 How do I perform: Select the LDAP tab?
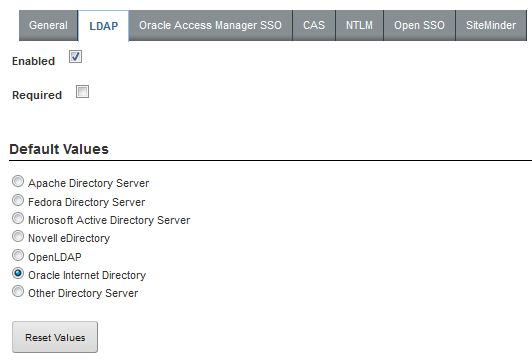point(103,26)
